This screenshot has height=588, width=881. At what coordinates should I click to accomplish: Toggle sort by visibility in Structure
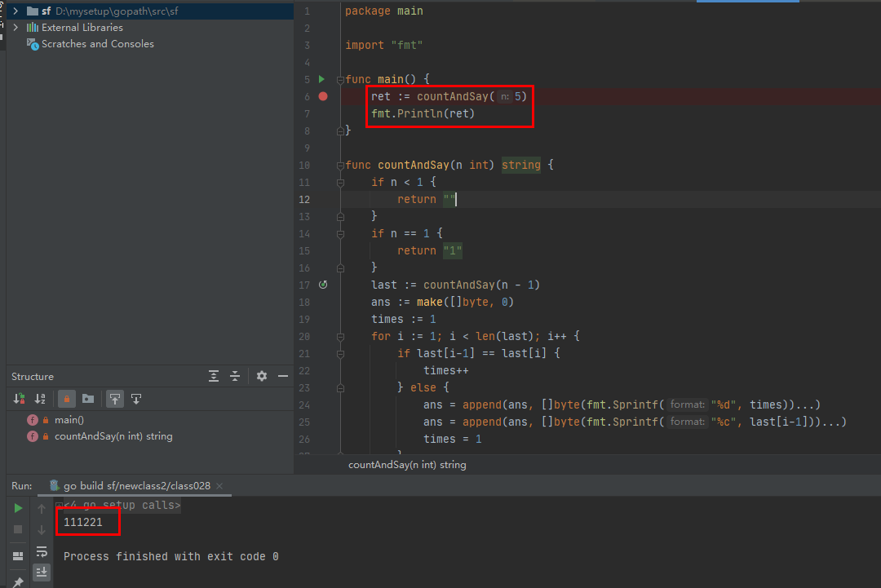19,399
